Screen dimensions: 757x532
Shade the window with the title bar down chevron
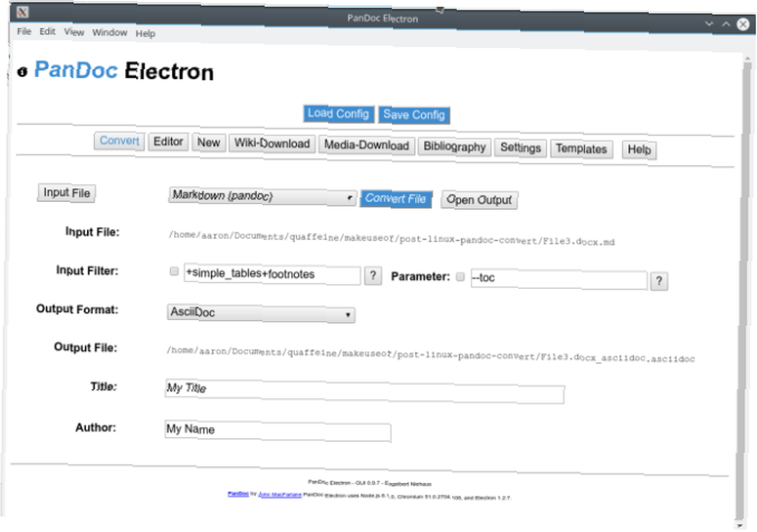click(709, 23)
